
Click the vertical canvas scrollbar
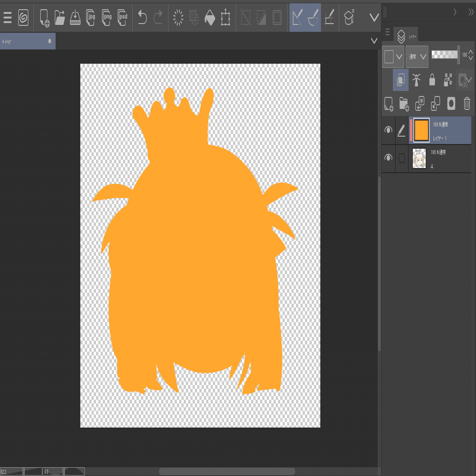pyautogui.click(x=379, y=264)
